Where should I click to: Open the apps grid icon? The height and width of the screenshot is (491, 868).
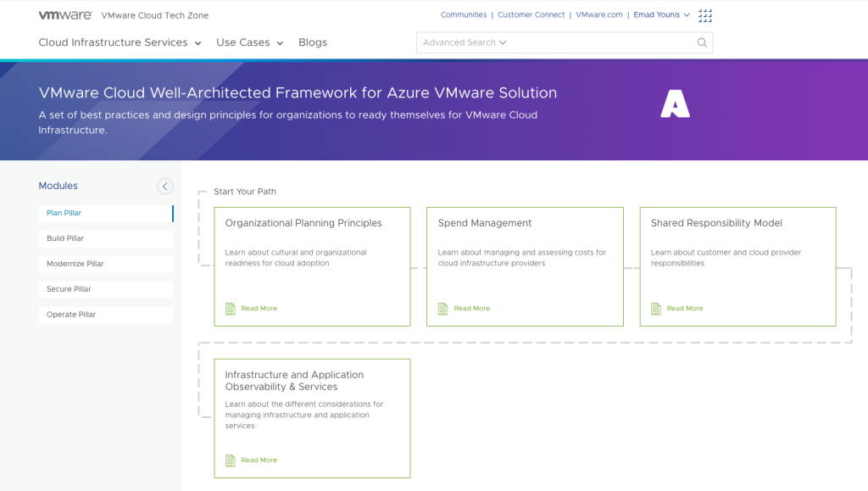tap(705, 15)
